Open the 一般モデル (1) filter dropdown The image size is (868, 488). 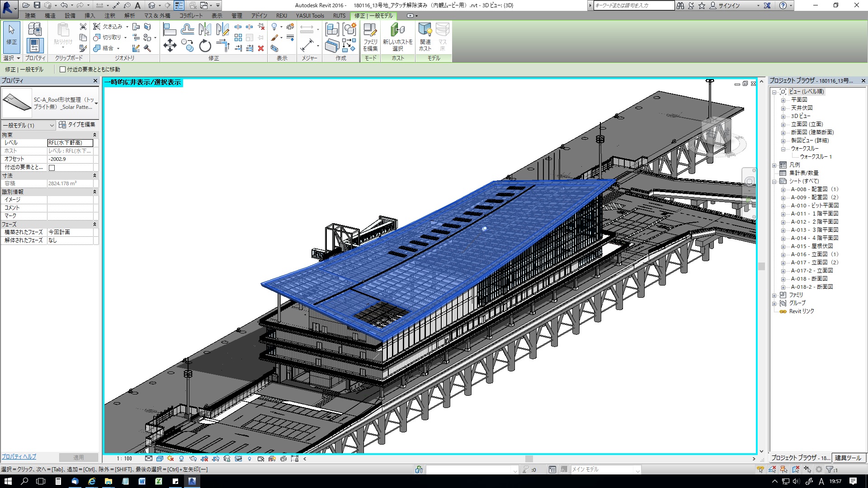pos(28,125)
